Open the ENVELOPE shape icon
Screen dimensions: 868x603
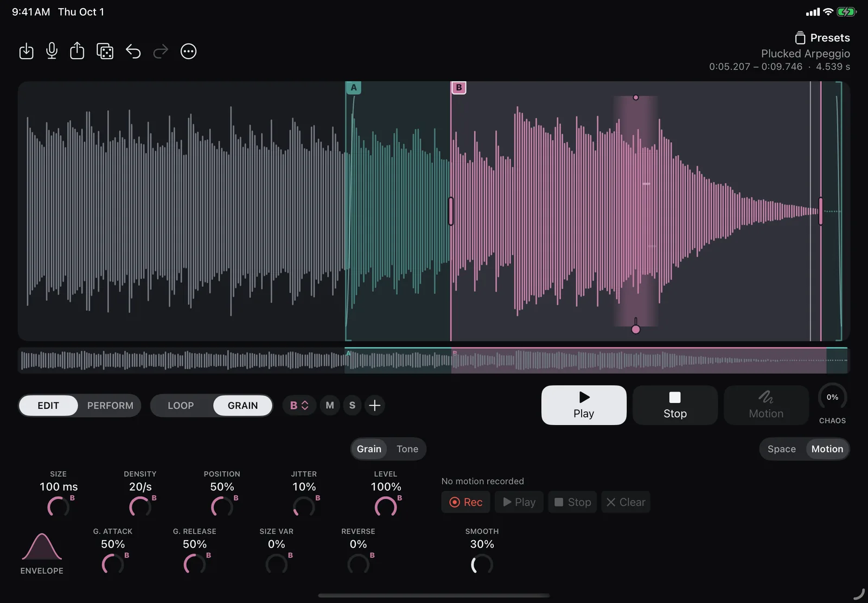click(42, 547)
